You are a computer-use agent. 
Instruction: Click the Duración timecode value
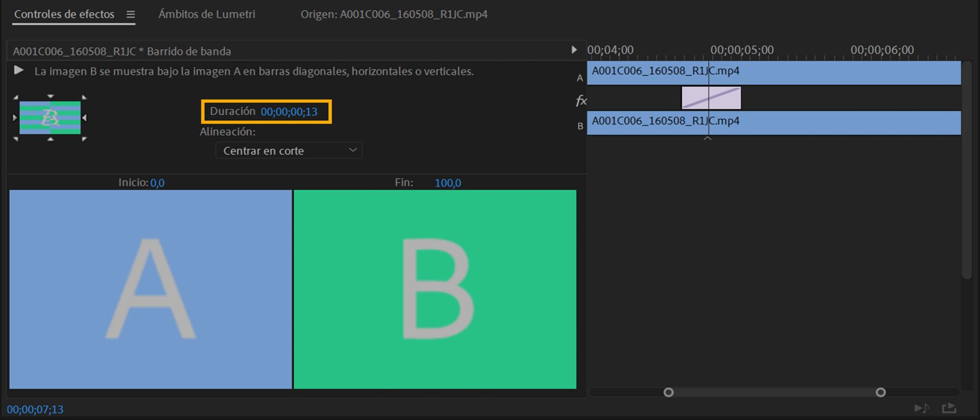pos(289,112)
